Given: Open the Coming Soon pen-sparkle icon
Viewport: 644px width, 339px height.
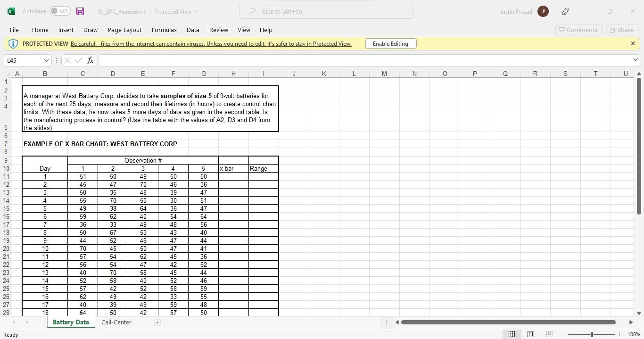Looking at the screenshot, I should [565, 11].
